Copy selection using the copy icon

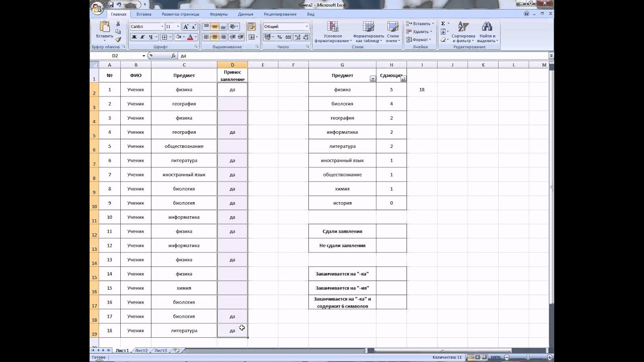[118, 31]
